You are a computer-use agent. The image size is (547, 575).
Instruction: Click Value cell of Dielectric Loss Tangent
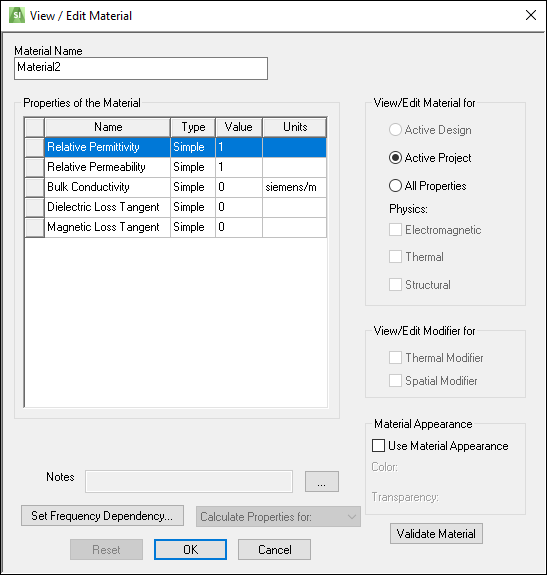coord(239,207)
